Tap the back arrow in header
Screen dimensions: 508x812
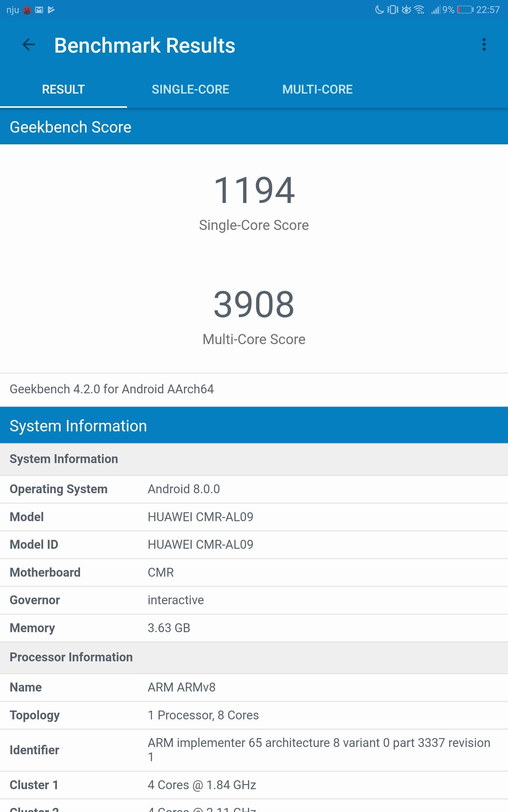click(x=29, y=44)
